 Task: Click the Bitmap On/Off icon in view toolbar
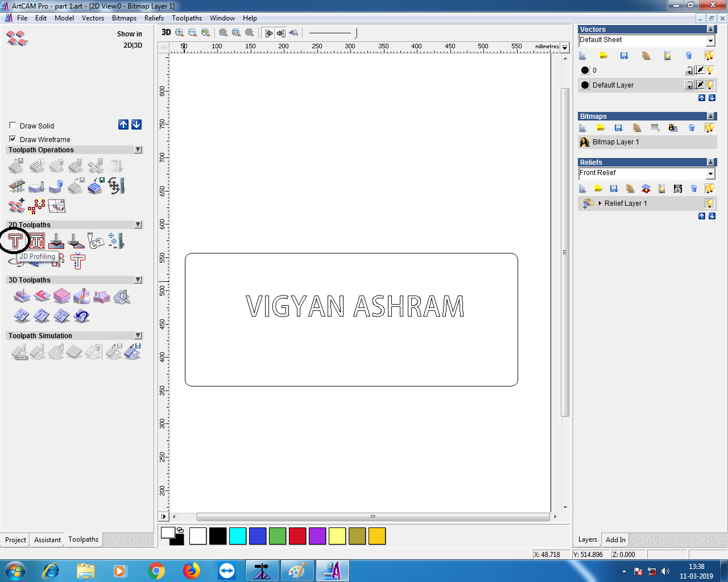tap(268, 33)
